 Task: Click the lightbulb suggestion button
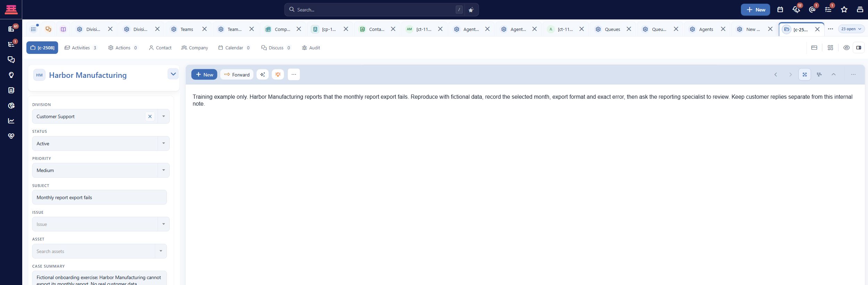pyautogui.click(x=278, y=74)
